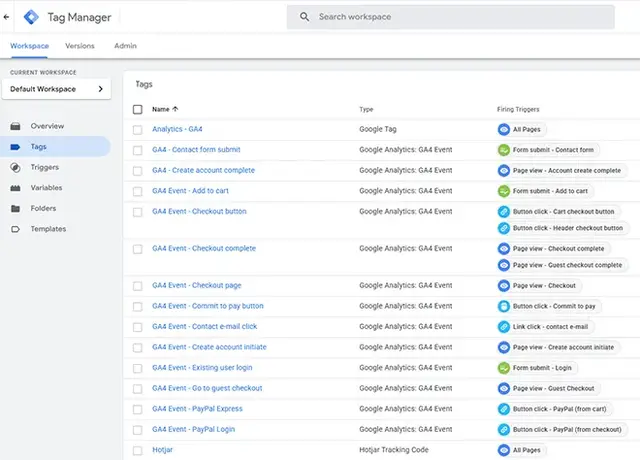Click trigger icon for Commit to pay
The image size is (640, 460).
point(504,306)
